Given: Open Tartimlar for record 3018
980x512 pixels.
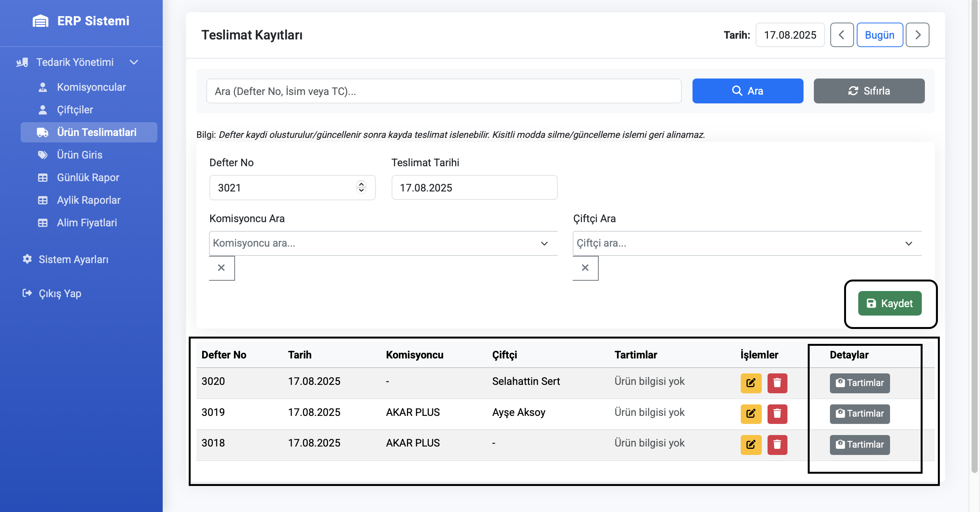Looking at the screenshot, I should 860,445.
